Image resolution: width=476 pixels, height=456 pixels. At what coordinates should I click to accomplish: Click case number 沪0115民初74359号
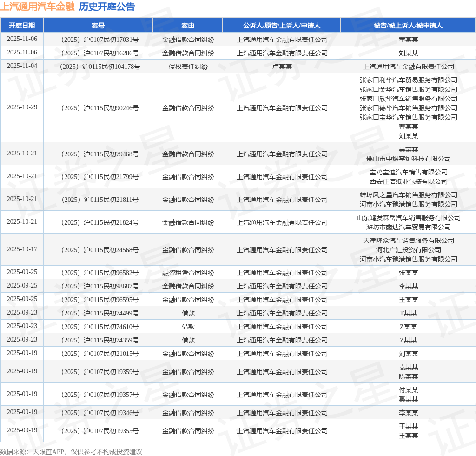coord(100,340)
